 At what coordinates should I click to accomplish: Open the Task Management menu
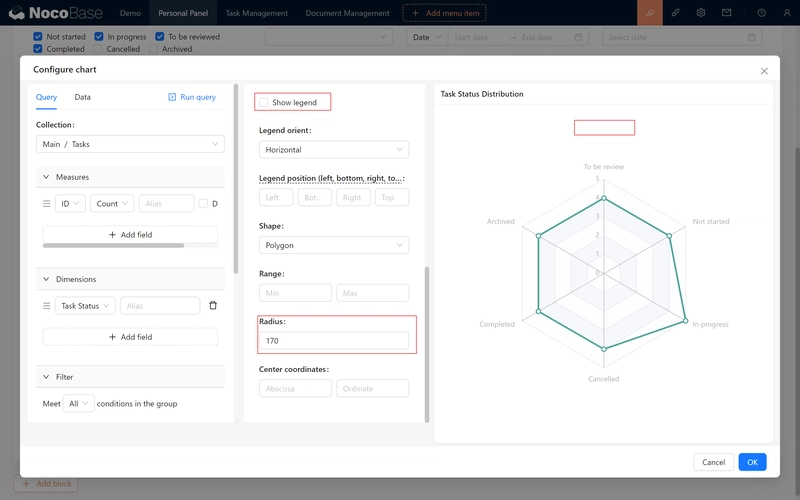coord(257,13)
